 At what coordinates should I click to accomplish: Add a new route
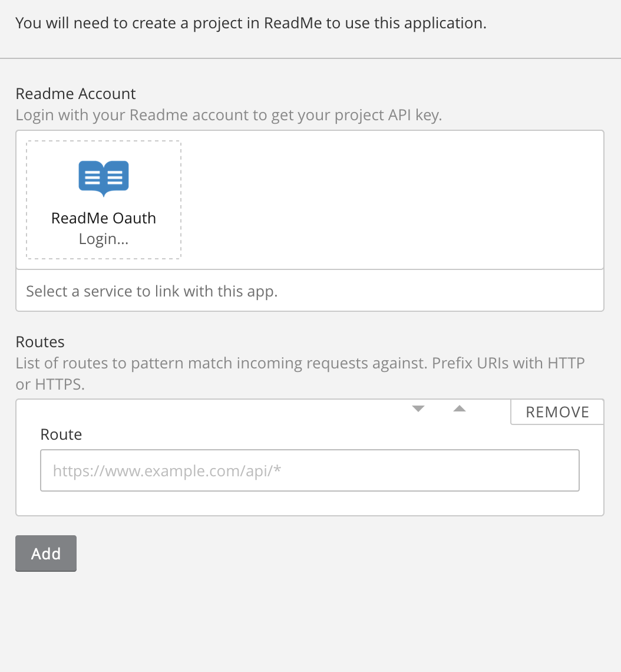46,554
